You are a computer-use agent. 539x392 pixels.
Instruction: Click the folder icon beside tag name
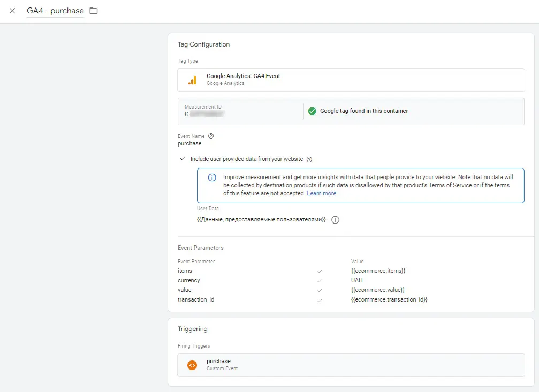pos(94,11)
